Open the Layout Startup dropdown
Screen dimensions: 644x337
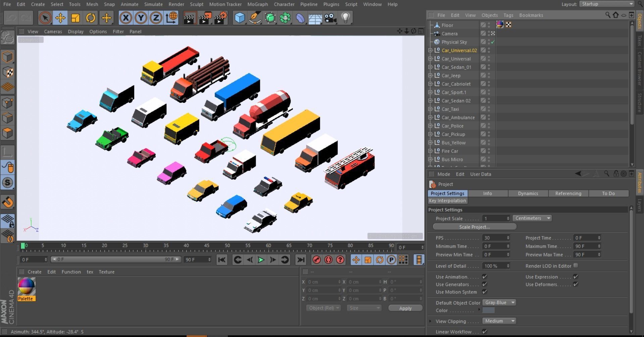(x=607, y=4)
